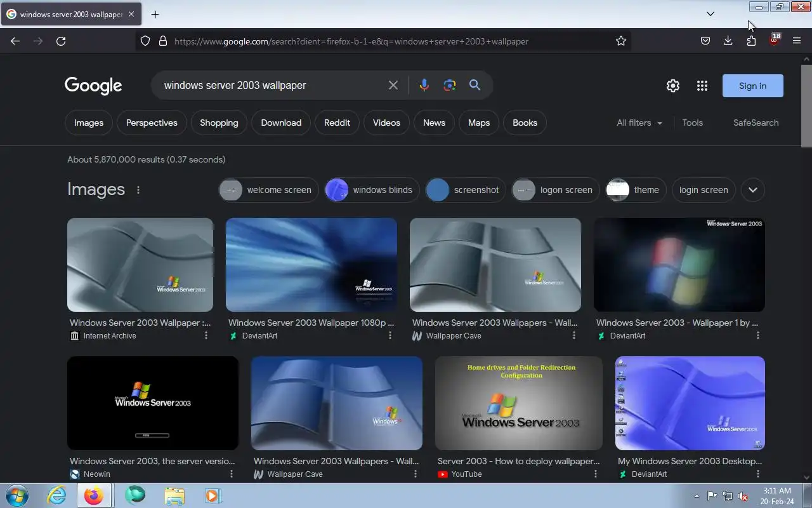Click the blue magnifier search button
The height and width of the screenshot is (508, 812).
point(475,85)
